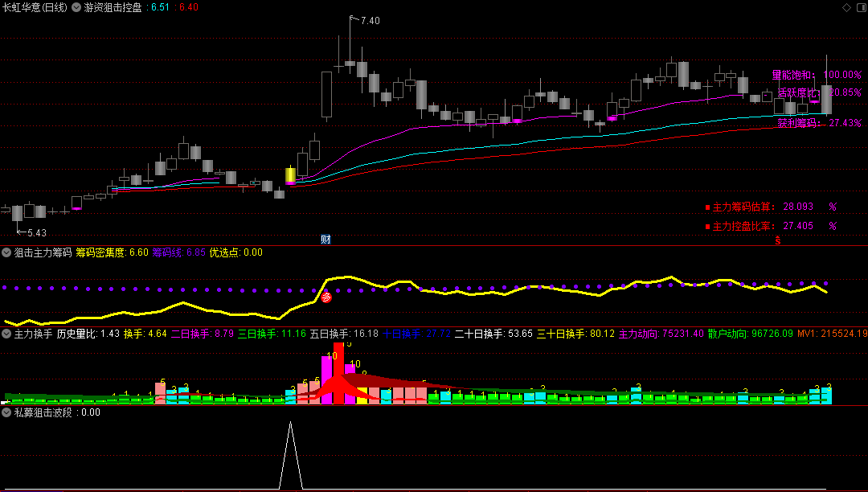
Task: Click the 财 marker on the chart axis
Action: coord(325,239)
